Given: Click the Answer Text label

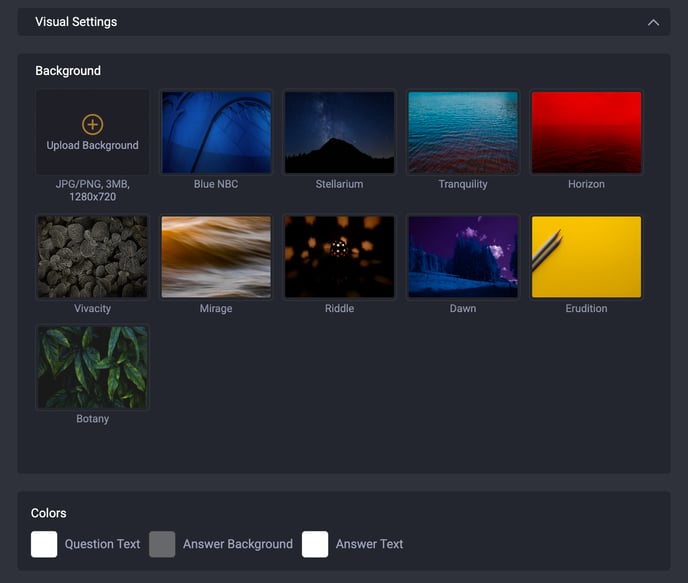Looking at the screenshot, I should pos(369,544).
